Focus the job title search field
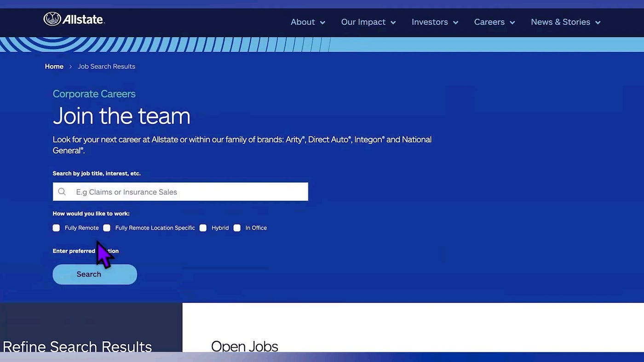Viewport: 644px width, 362px height. point(180,192)
